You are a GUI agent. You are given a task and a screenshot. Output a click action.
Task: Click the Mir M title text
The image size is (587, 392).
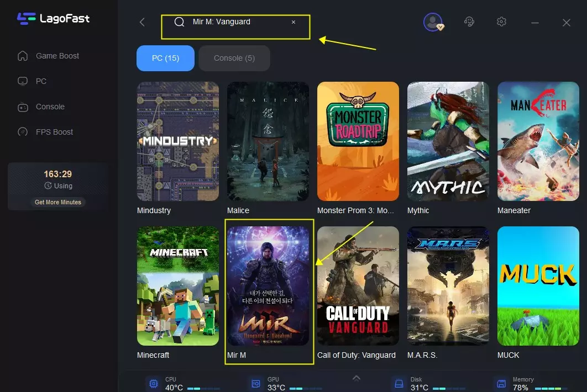pos(237,355)
